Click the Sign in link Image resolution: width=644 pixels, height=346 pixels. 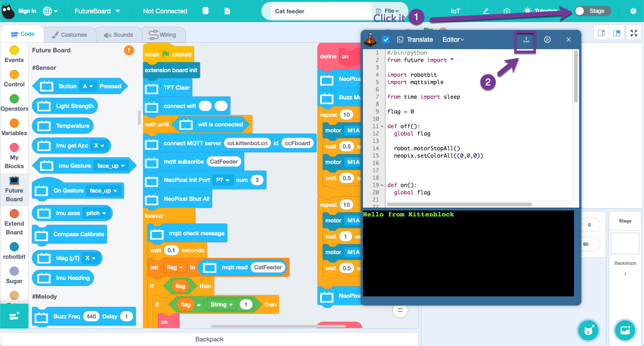pyautogui.click(x=27, y=11)
